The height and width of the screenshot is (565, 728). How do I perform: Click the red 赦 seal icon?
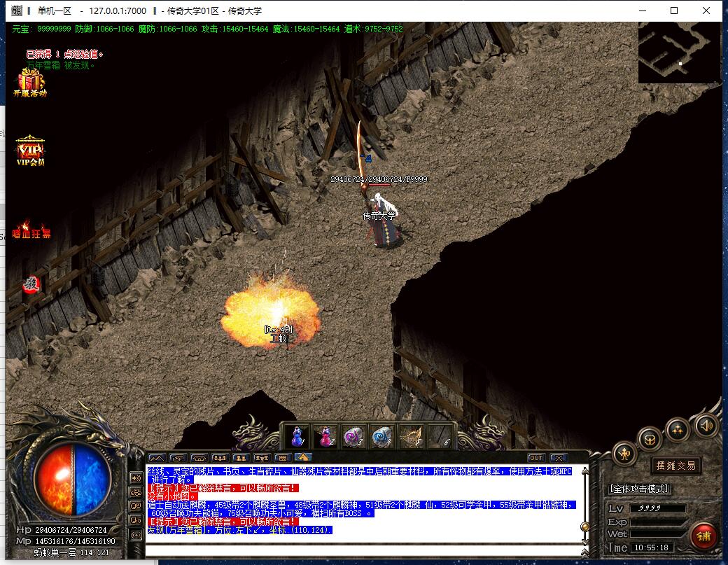click(x=31, y=284)
